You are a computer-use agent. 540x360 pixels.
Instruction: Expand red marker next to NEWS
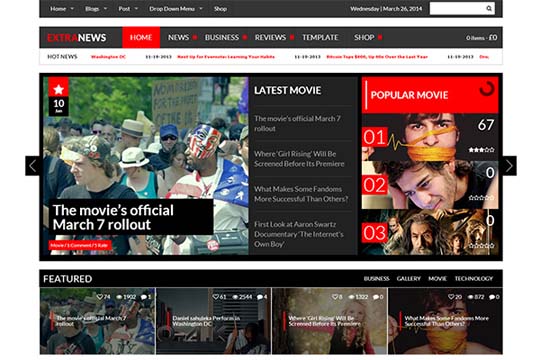point(195,37)
